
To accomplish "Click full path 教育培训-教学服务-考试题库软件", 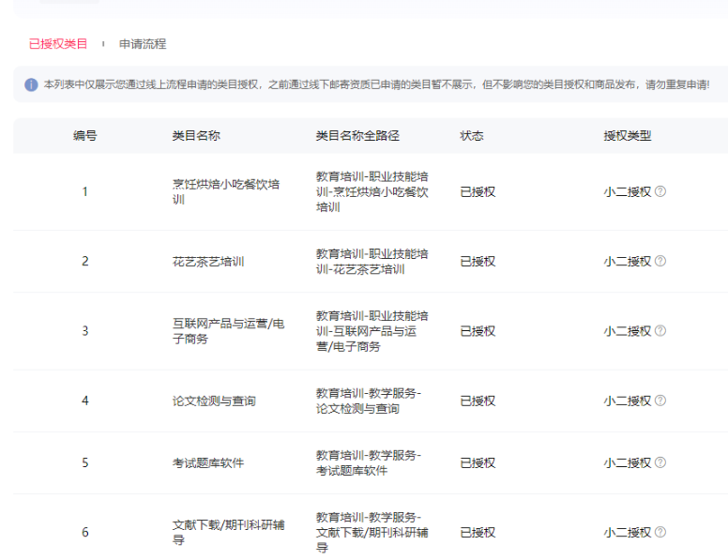I will tap(368, 462).
